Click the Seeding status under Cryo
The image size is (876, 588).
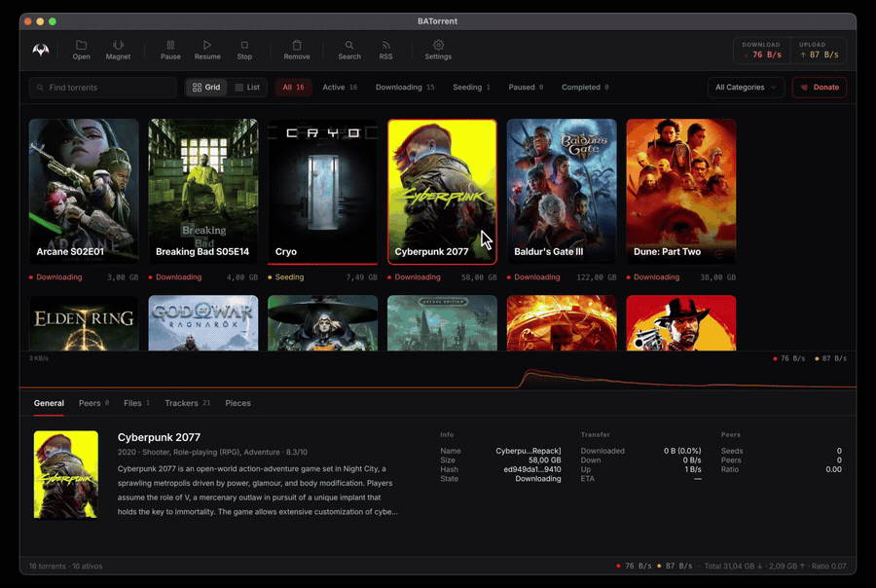(286, 277)
